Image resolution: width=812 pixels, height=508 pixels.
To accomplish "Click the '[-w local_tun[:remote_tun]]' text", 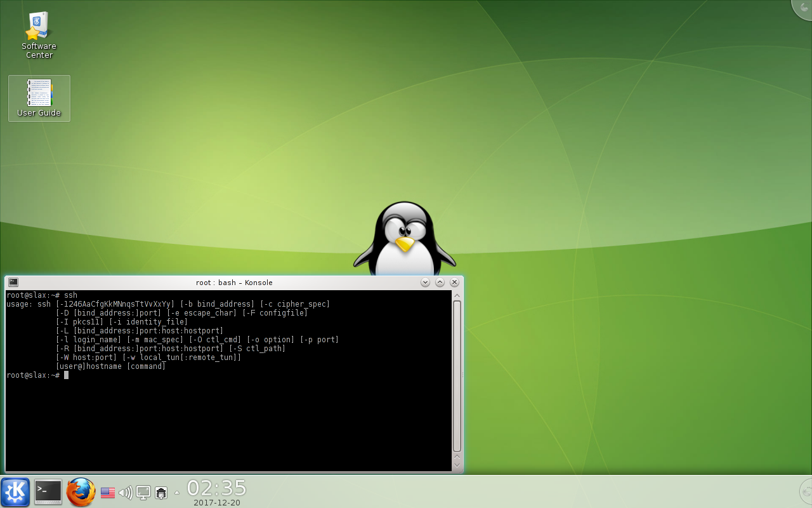I will pyautogui.click(x=182, y=358).
